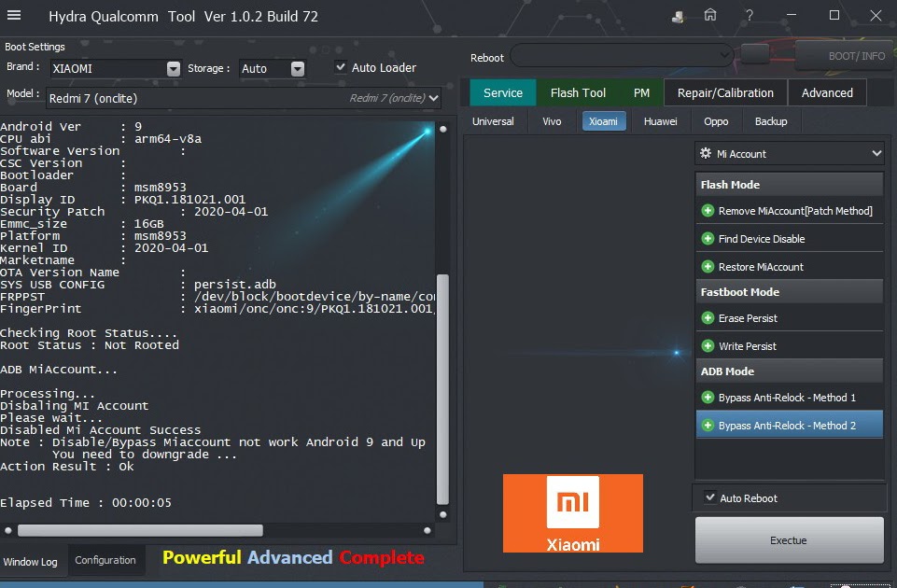The image size is (897, 588).
Task: Click green plus icon for Find Device Disable
Action: [x=708, y=239]
